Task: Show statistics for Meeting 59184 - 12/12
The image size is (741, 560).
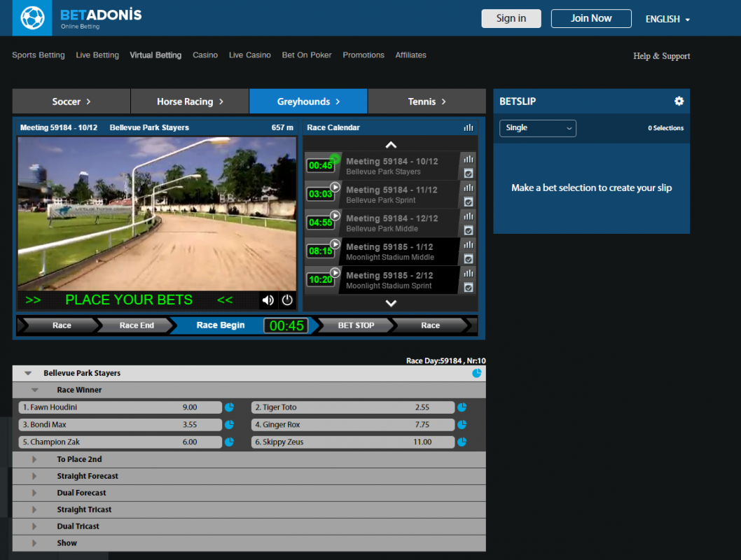Action: (469, 216)
